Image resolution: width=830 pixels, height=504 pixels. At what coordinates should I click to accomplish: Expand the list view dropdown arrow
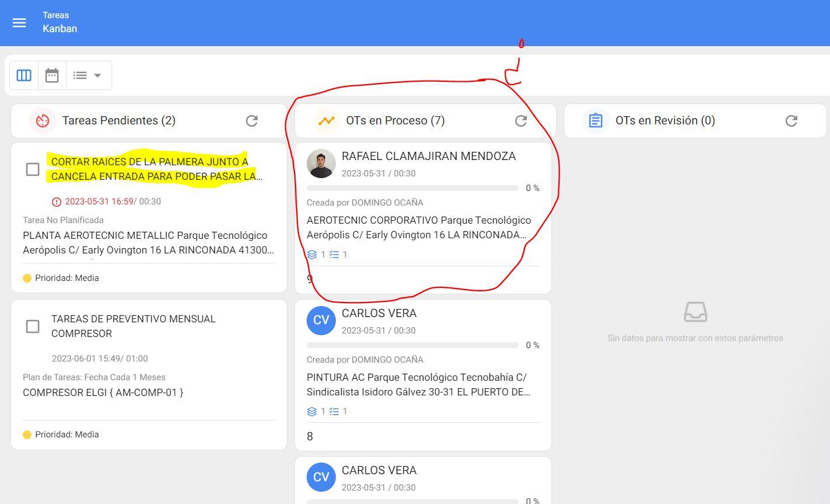(x=98, y=75)
